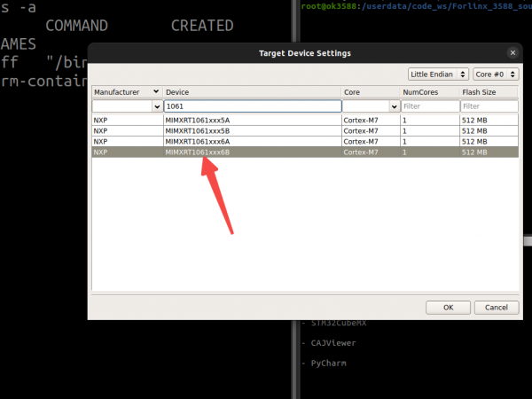Screen dimensions: 532x399
Task: Sort by the NumCores column header
Action: tap(428, 92)
